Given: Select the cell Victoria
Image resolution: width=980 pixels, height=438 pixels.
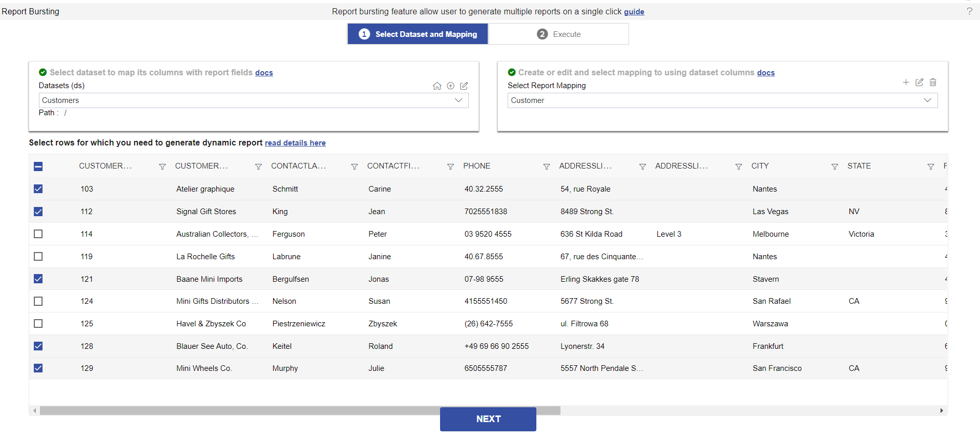Looking at the screenshot, I should point(861,234).
